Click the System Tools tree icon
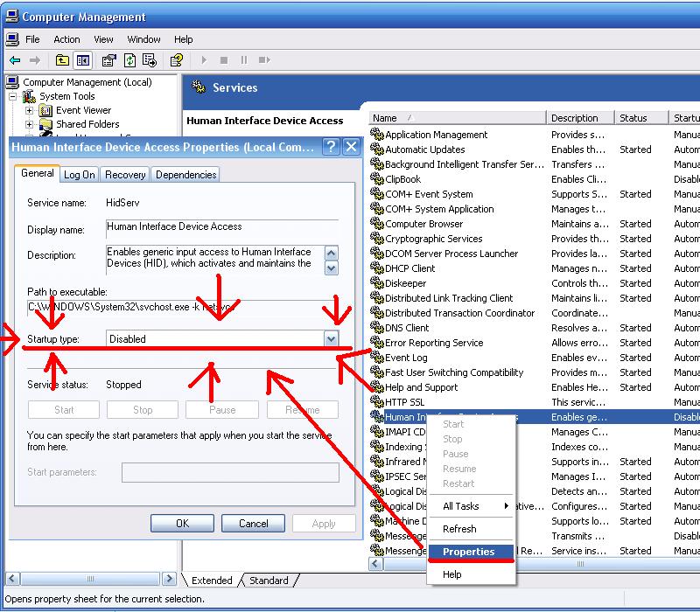The height and width of the screenshot is (612, 700). click(x=30, y=96)
